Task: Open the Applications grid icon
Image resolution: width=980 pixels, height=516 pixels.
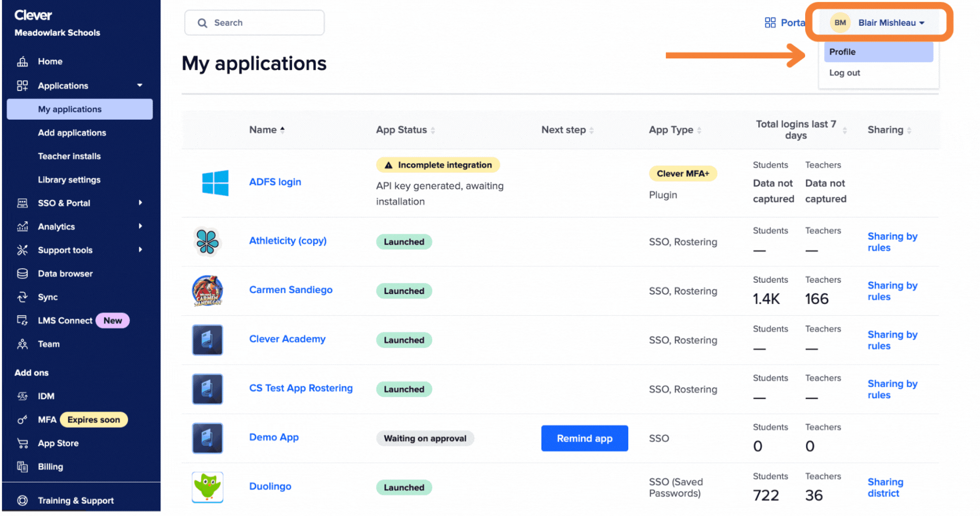Action: click(23, 86)
